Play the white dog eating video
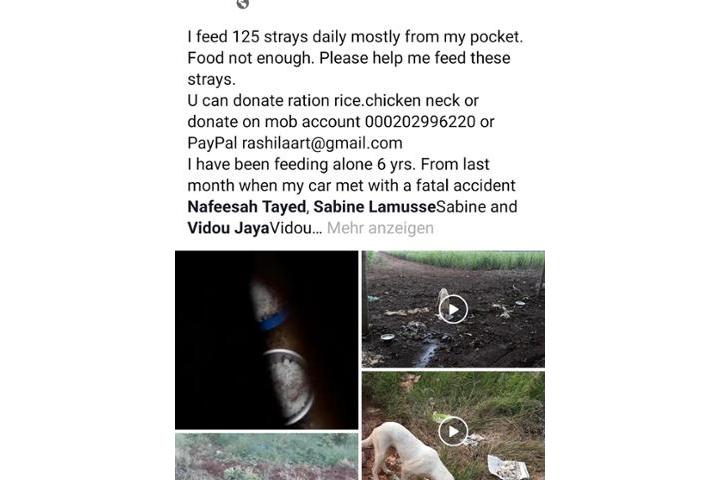The image size is (720, 480). pos(453,431)
